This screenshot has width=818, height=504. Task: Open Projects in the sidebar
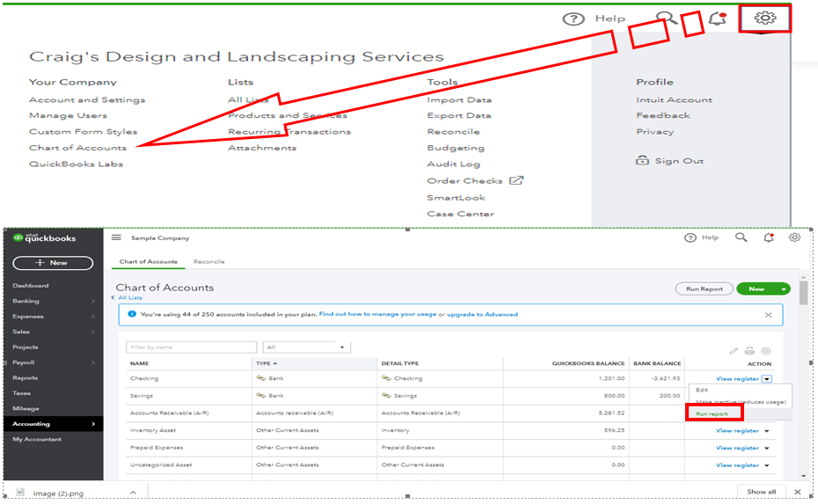click(x=26, y=347)
